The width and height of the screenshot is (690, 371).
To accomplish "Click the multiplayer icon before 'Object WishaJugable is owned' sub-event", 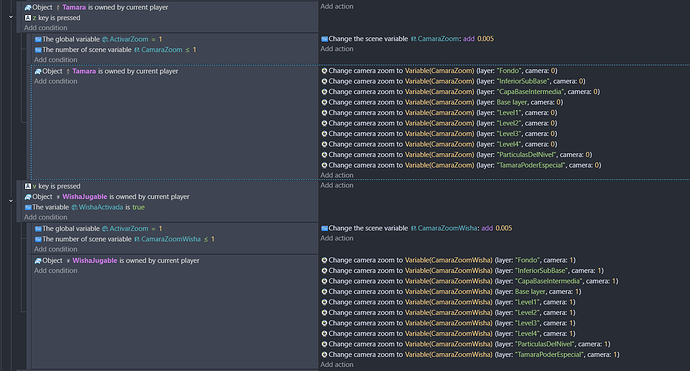I will pos(38,261).
